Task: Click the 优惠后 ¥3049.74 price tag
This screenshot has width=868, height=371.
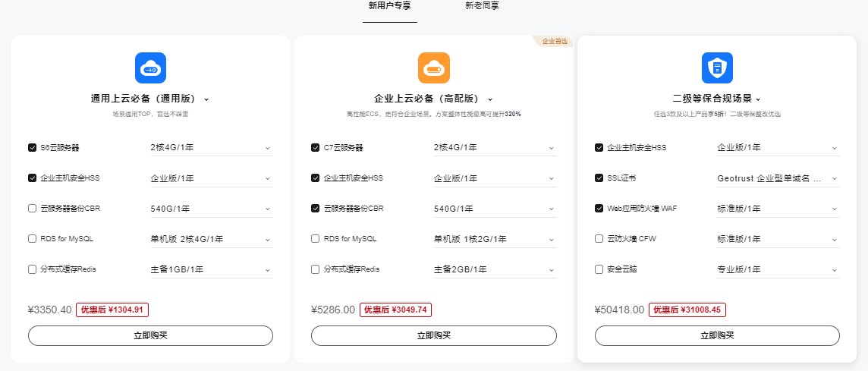Action: pos(395,310)
